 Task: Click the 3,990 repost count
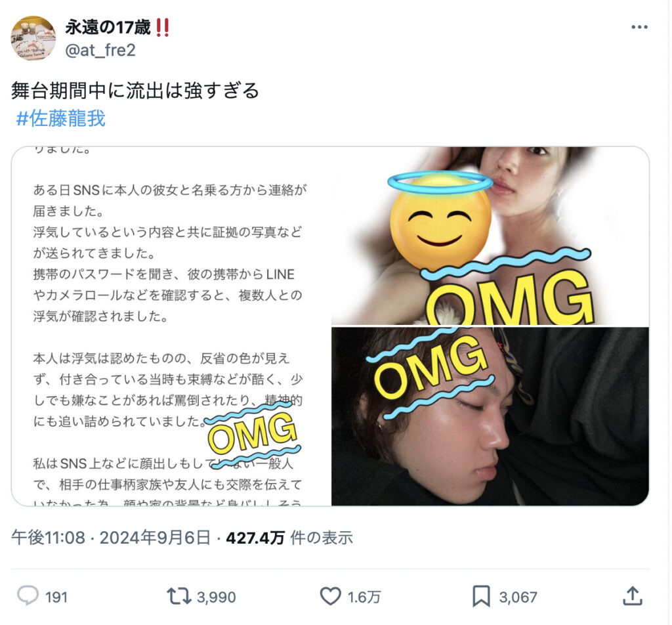click(x=217, y=597)
